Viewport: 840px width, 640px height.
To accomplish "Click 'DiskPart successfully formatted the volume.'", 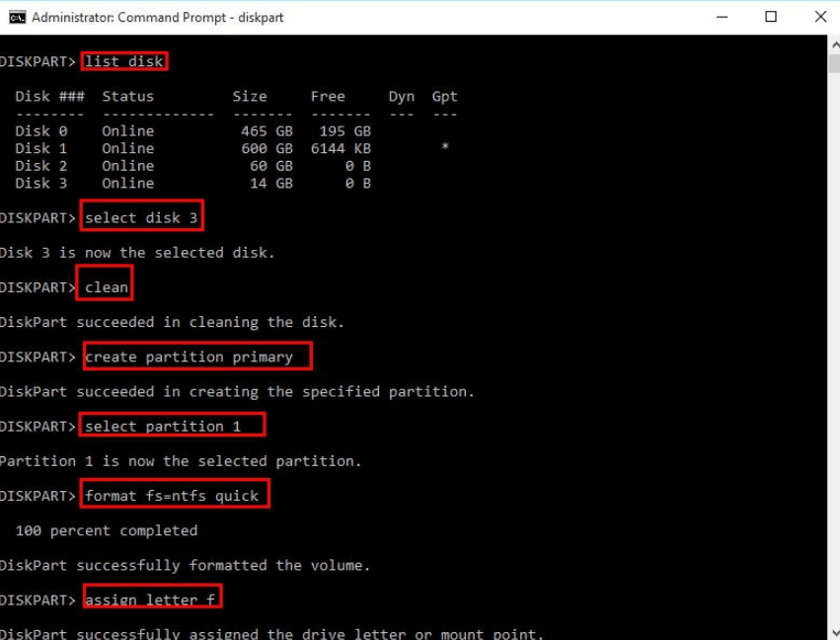I will pyautogui.click(x=185, y=566).
